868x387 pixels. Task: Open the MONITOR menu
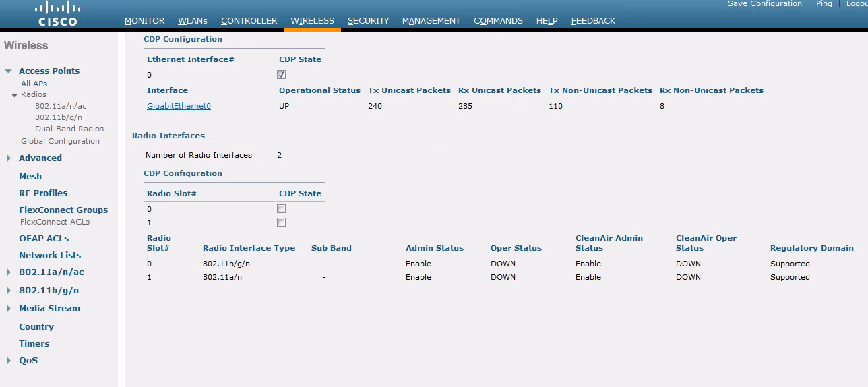(144, 21)
